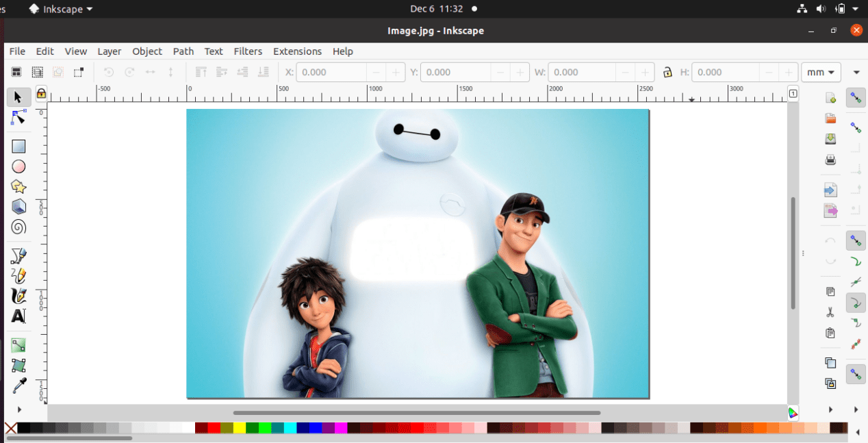
Task: Activate the Node editing tool
Action: point(18,118)
